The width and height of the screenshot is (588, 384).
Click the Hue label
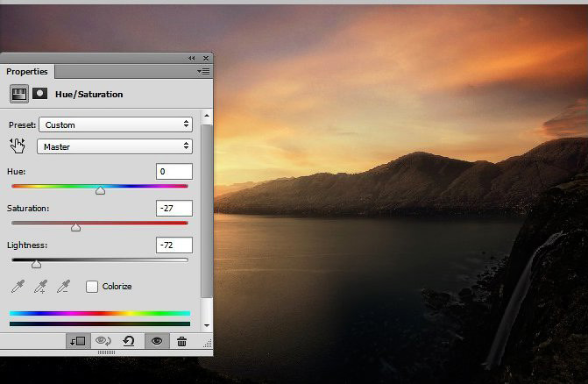[16, 171]
